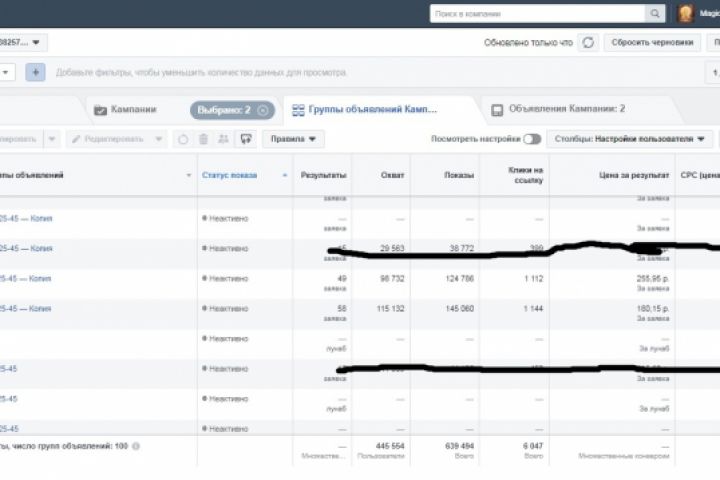The width and height of the screenshot is (720, 480).
Task: Click the link clicks value 1 112
Action: click(534, 278)
